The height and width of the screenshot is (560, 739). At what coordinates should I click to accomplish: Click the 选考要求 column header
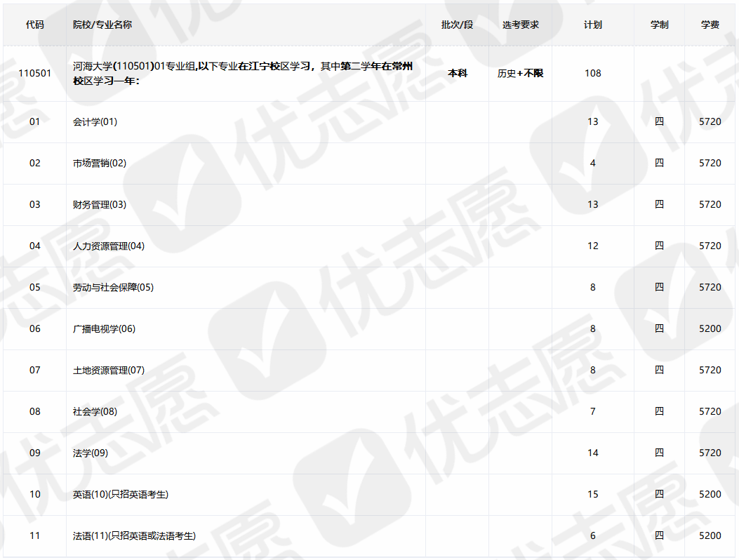tap(520, 25)
